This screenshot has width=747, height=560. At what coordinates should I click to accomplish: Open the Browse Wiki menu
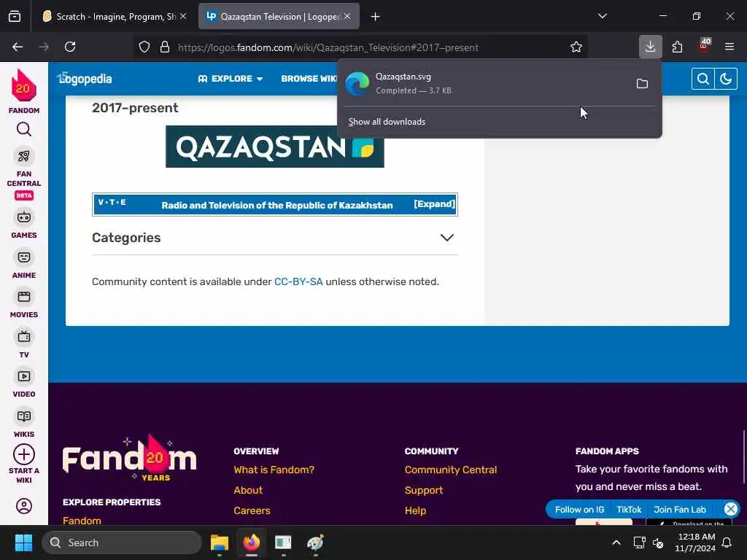coord(309,79)
